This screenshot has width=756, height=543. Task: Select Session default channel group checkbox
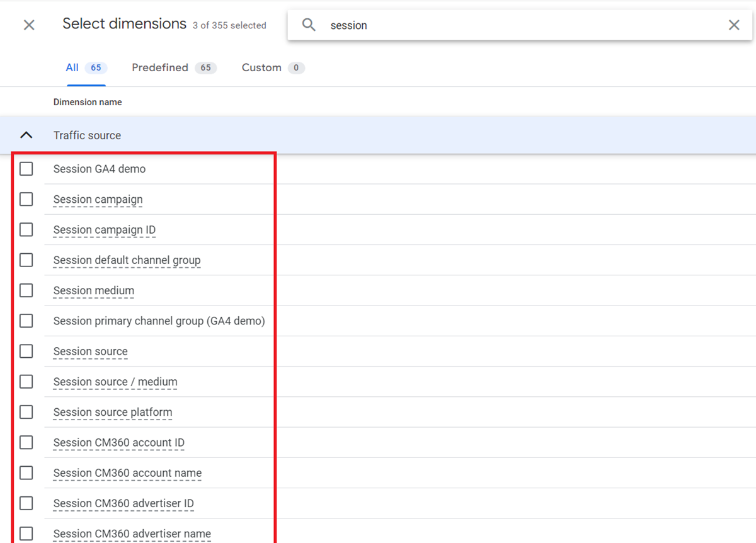click(x=26, y=260)
